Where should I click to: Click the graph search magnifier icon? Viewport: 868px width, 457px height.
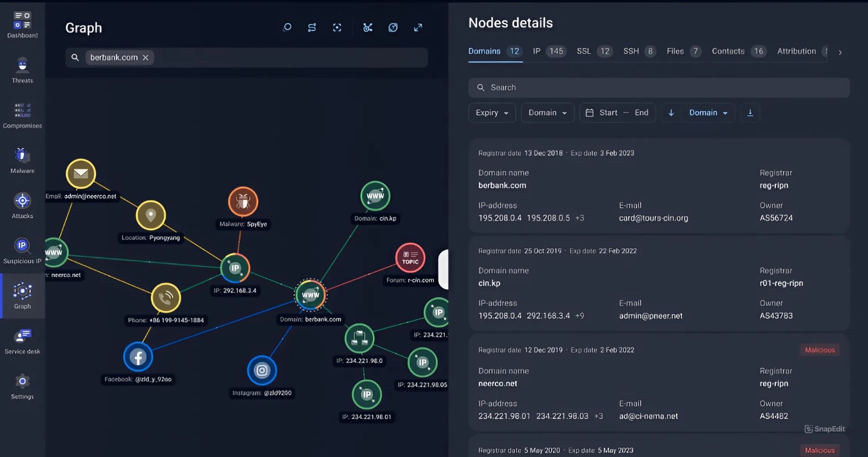[75, 57]
